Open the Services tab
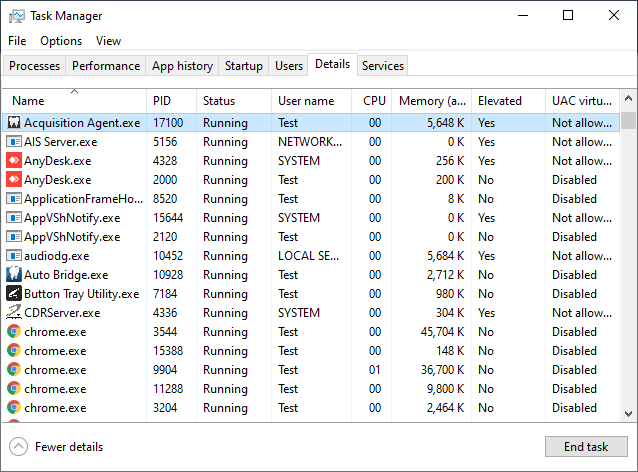Viewport: 638px width, 472px height. pyautogui.click(x=383, y=66)
